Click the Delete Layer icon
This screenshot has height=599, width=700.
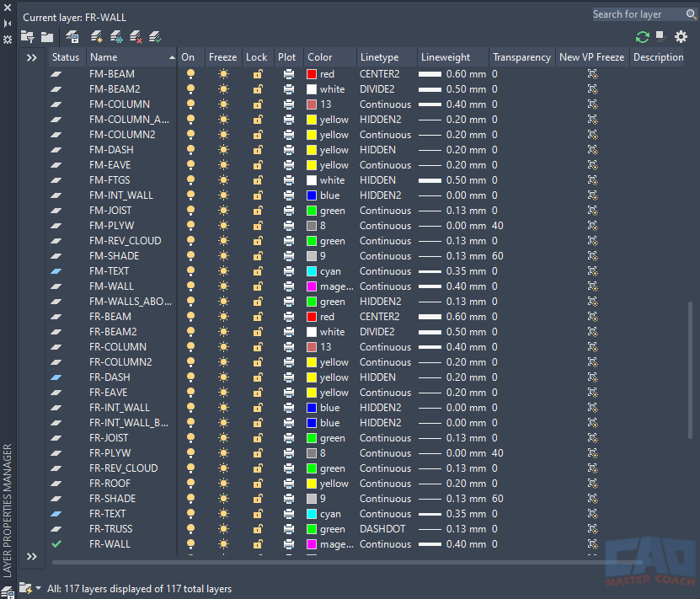pyautogui.click(x=136, y=36)
